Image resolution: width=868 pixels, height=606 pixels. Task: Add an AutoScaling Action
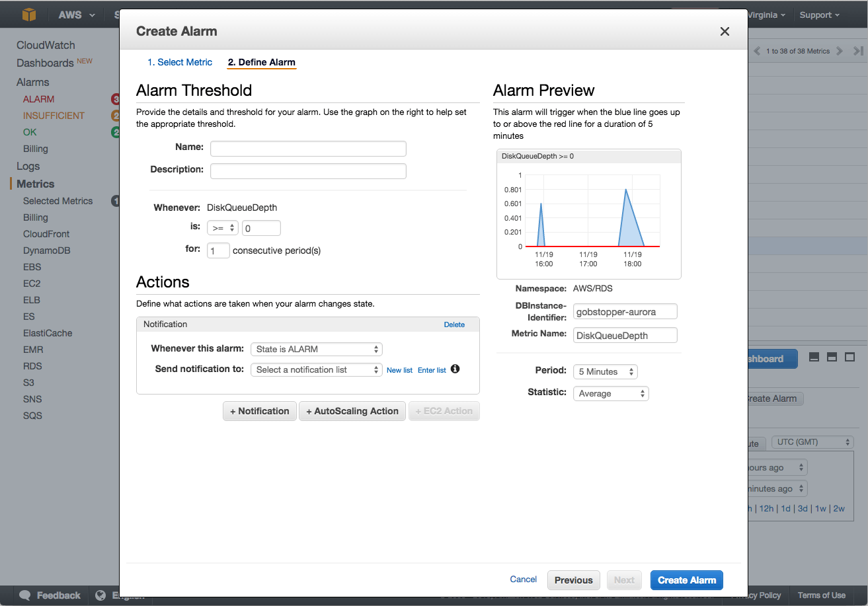352,411
